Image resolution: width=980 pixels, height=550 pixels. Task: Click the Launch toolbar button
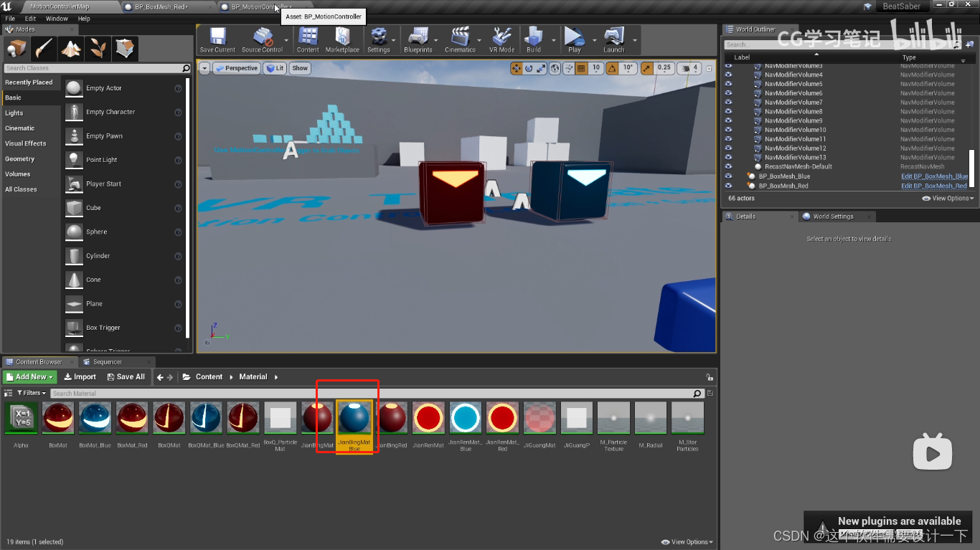point(613,40)
